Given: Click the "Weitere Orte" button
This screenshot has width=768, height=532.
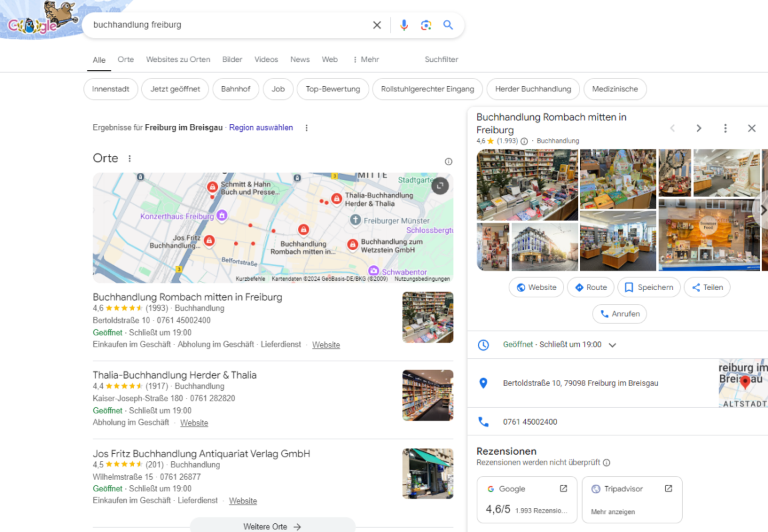Looking at the screenshot, I should tap(272, 526).
